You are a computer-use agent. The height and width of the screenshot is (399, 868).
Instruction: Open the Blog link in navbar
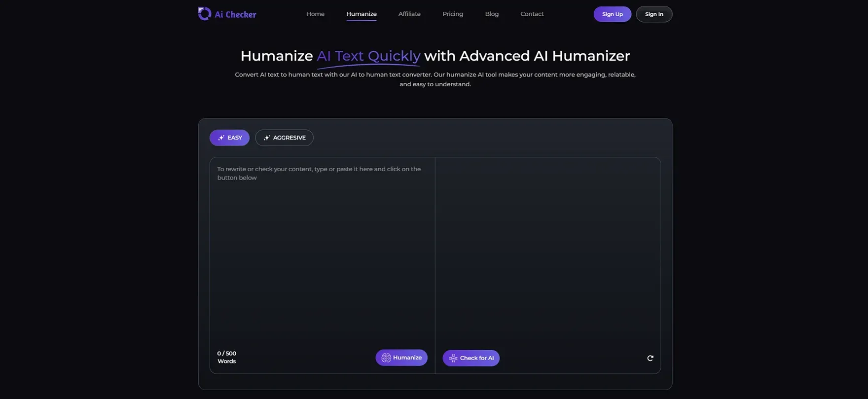[492, 14]
